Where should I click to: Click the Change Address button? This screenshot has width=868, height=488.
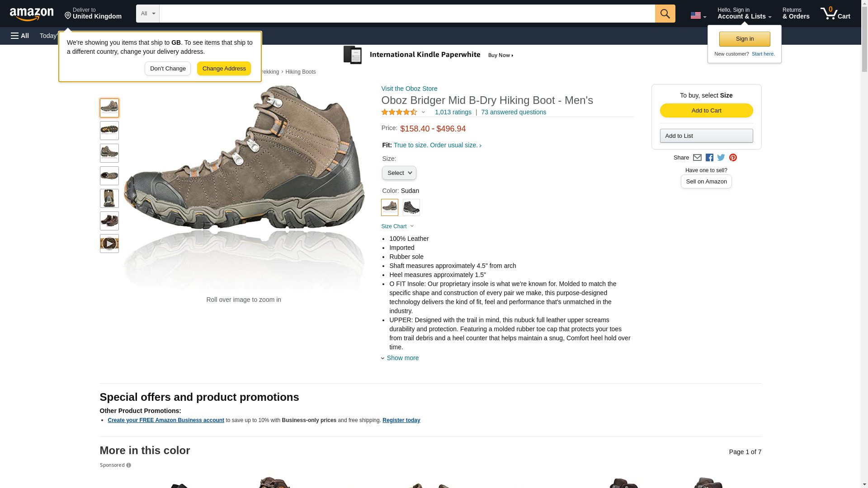224,69
